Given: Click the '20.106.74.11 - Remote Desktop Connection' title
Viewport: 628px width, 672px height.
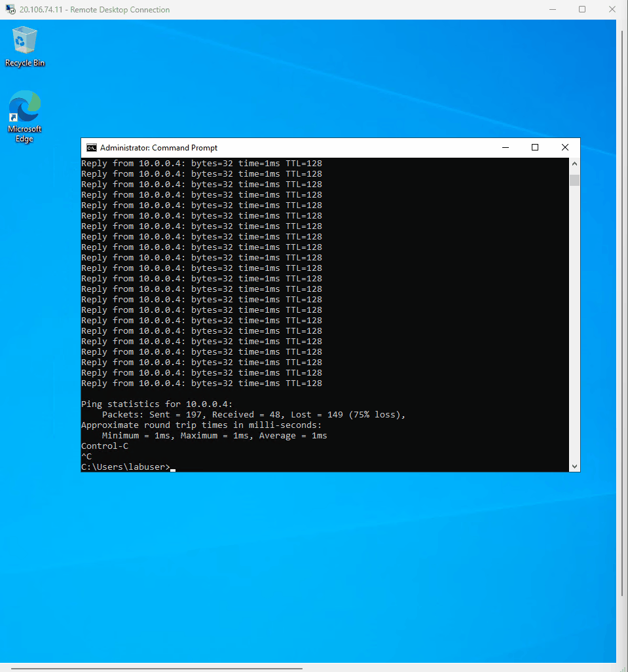Looking at the screenshot, I should pyautogui.click(x=94, y=9).
